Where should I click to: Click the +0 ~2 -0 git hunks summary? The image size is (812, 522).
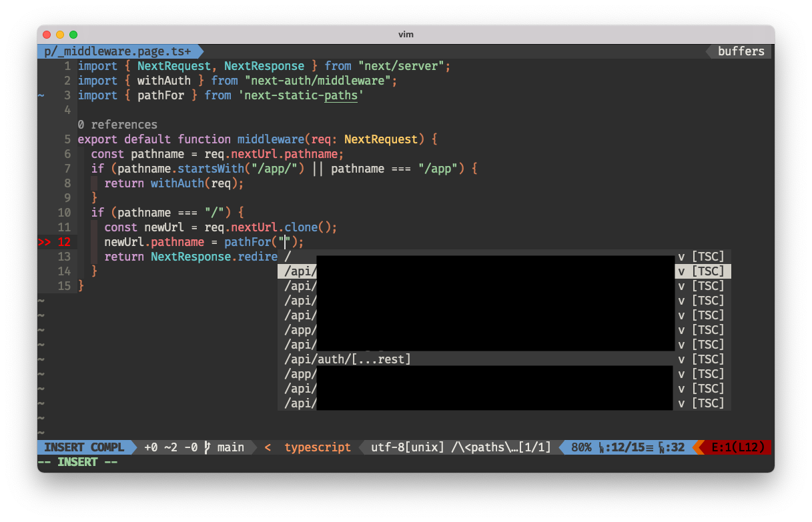(x=169, y=447)
